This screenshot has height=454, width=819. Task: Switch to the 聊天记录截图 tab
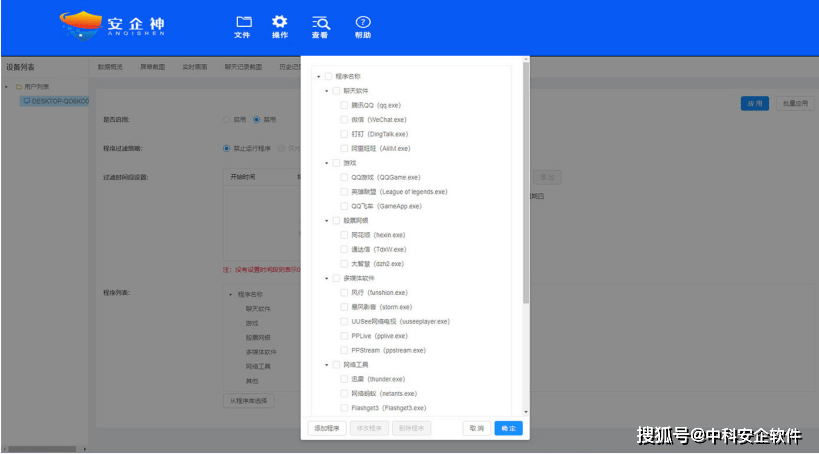tap(243, 67)
